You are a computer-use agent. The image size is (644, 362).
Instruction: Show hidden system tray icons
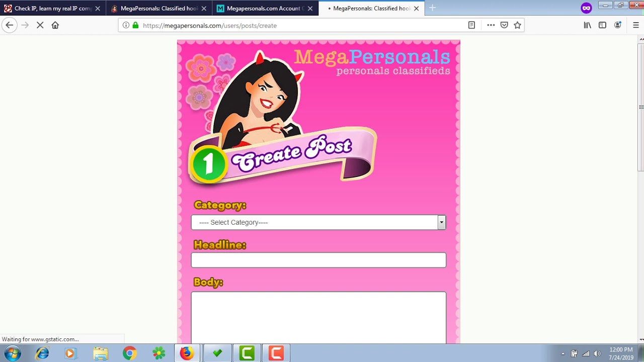click(x=562, y=353)
